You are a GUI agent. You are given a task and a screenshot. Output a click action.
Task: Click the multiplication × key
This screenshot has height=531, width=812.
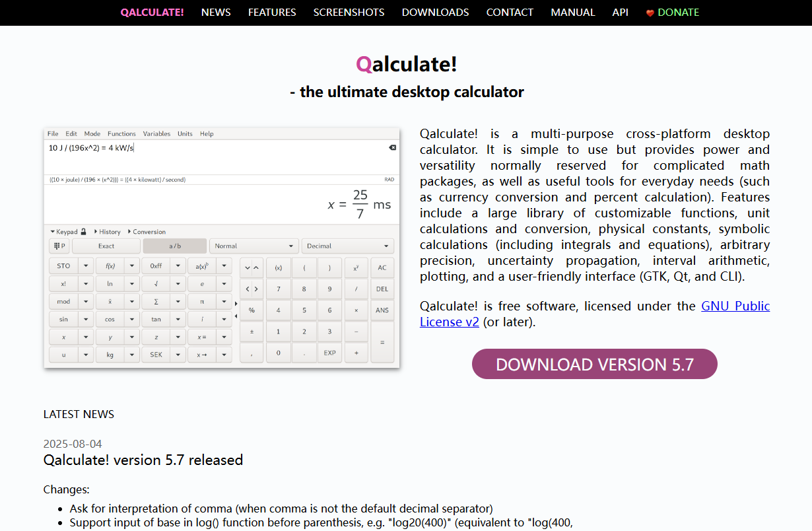356,310
